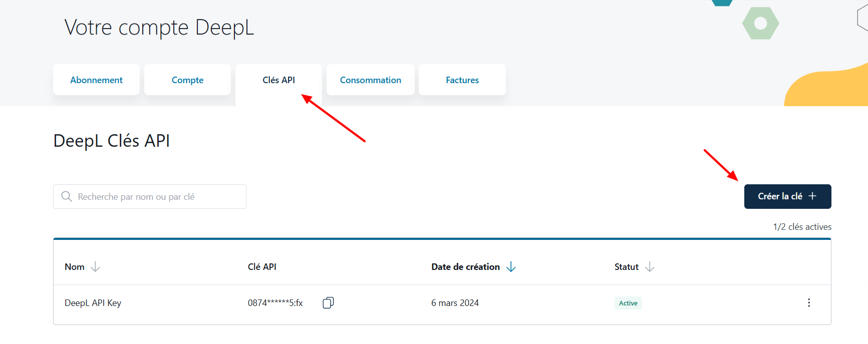Click the Votre compte DeepL title
Viewport: 868px width, 344px height.
(159, 28)
